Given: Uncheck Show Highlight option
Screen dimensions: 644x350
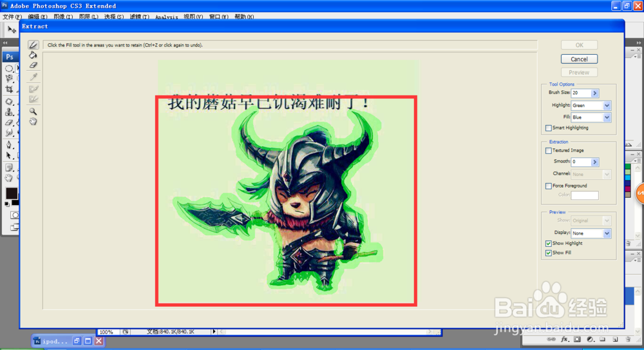Looking at the screenshot, I should 548,244.
